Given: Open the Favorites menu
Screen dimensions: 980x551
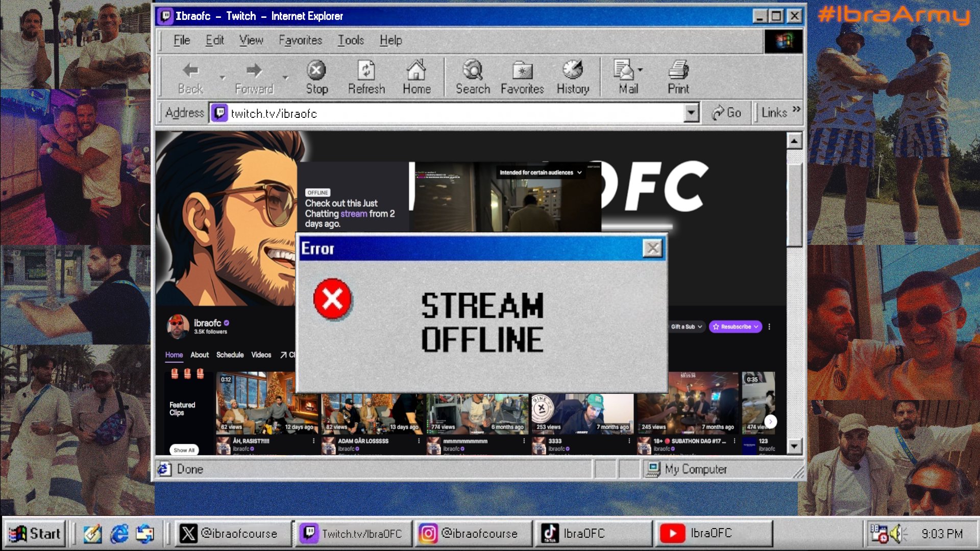Looking at the screenshot, I should (x=300, y=40).
